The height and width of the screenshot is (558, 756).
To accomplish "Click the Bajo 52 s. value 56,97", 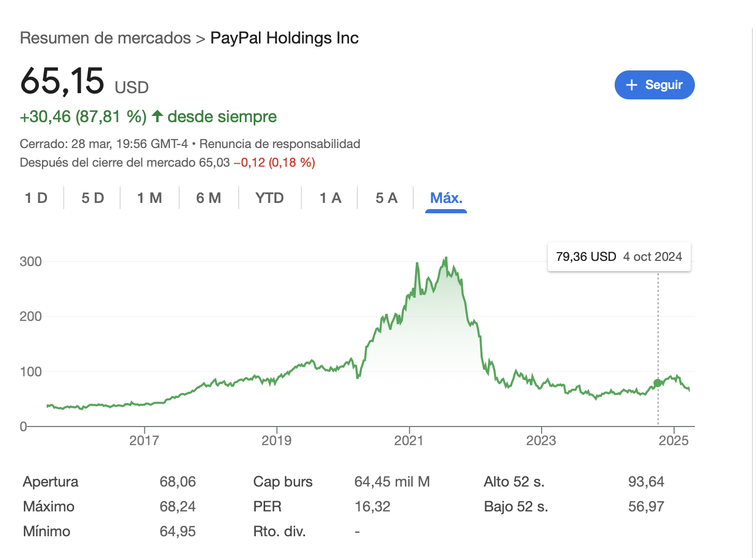I will (x=646, y=506).
